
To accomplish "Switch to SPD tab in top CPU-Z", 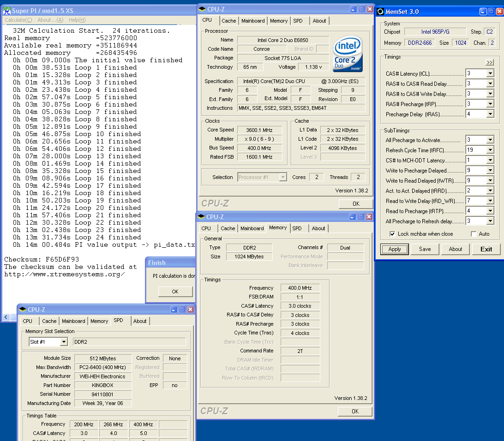I will [x=298, y=21].
